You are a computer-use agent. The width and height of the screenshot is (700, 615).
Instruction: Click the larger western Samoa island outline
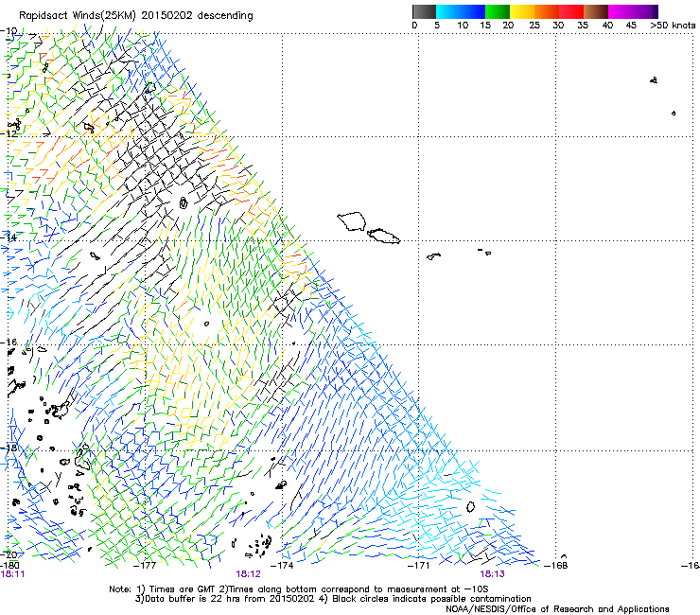(352, 221)
